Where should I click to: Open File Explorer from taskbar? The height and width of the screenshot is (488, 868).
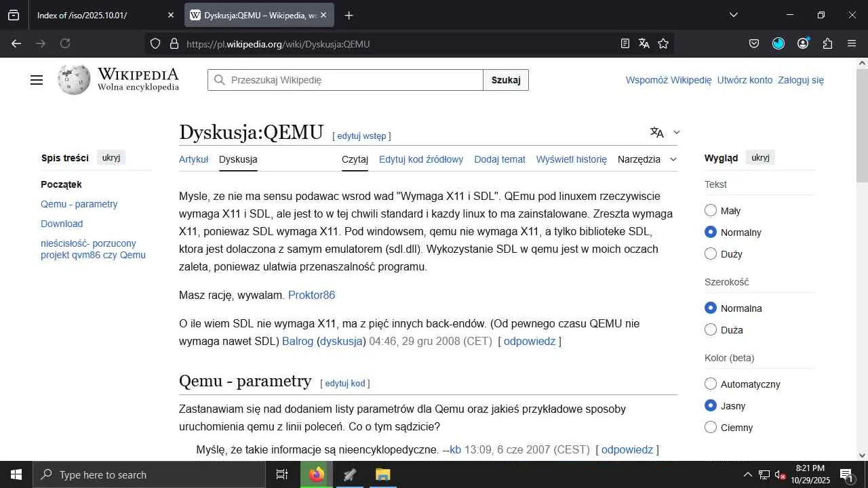[383, 474]
